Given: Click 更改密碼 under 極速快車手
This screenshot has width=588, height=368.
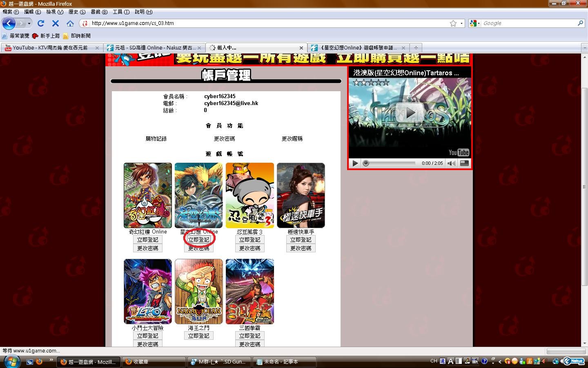Looking at the screenshot, I should (x=301, y=248).
